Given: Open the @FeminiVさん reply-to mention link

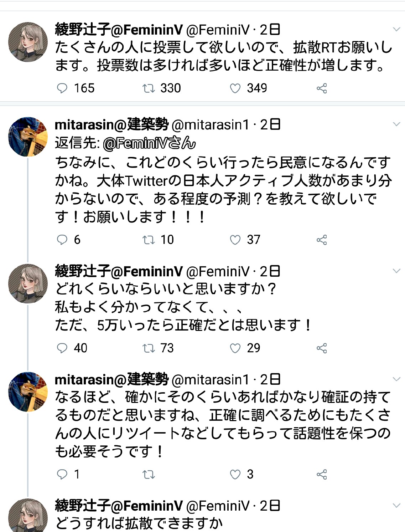Looking at the screenshot, I should tap(149, 143).
